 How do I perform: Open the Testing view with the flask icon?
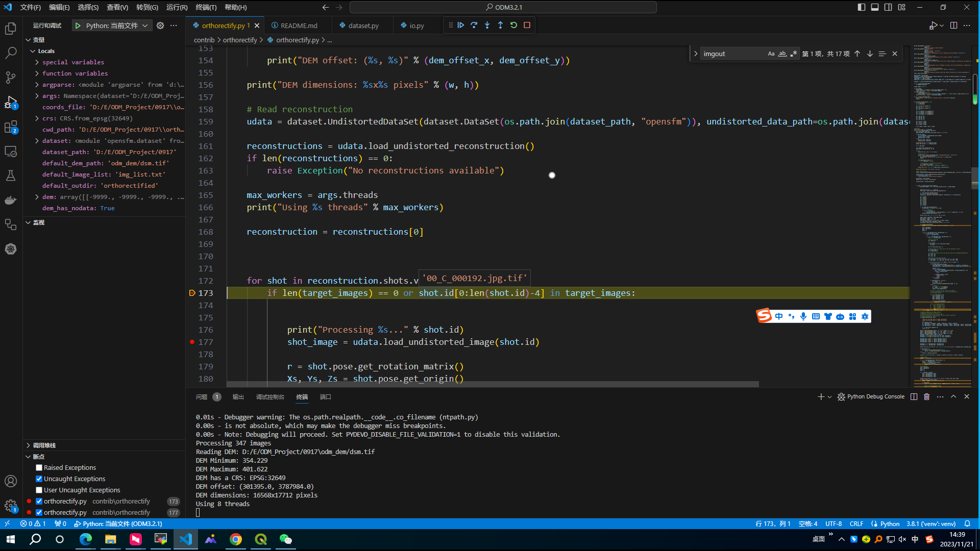[x=11, y=176]
